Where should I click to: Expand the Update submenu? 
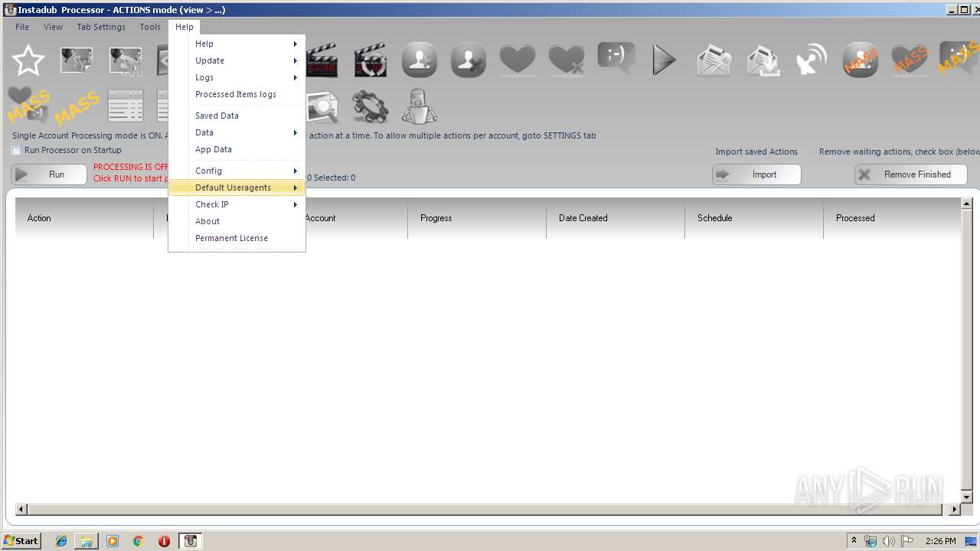pyautogui.click(x=237, y=60)
